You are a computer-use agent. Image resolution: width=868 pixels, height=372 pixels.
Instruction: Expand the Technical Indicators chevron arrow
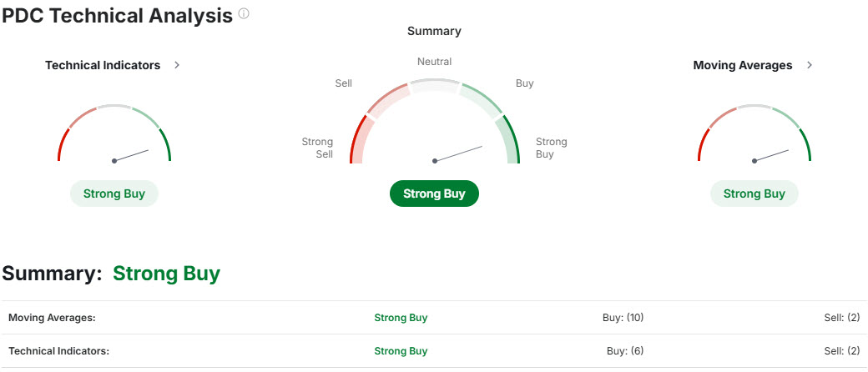177,65
